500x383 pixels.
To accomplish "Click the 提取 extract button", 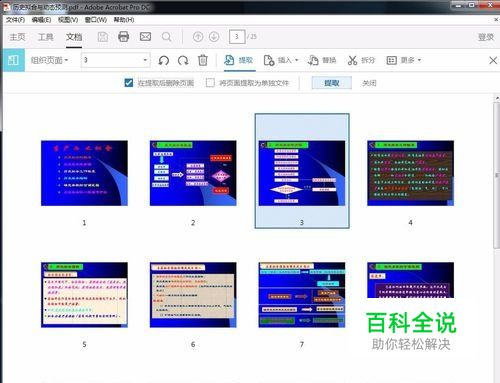I will (x=332, y=83).
